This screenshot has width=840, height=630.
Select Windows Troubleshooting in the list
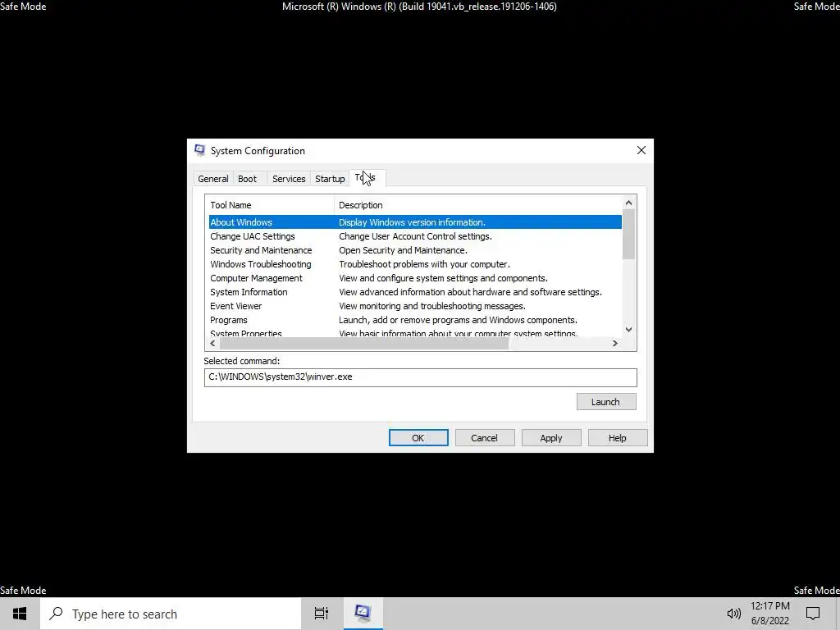click(x=415, y=264)
